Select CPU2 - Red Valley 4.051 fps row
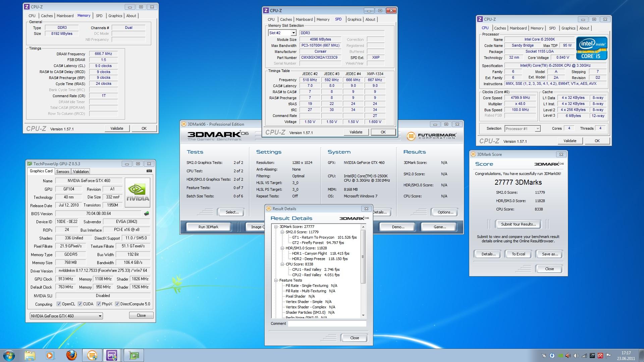This screenshot has height=362, width=644. coord(316,275)
